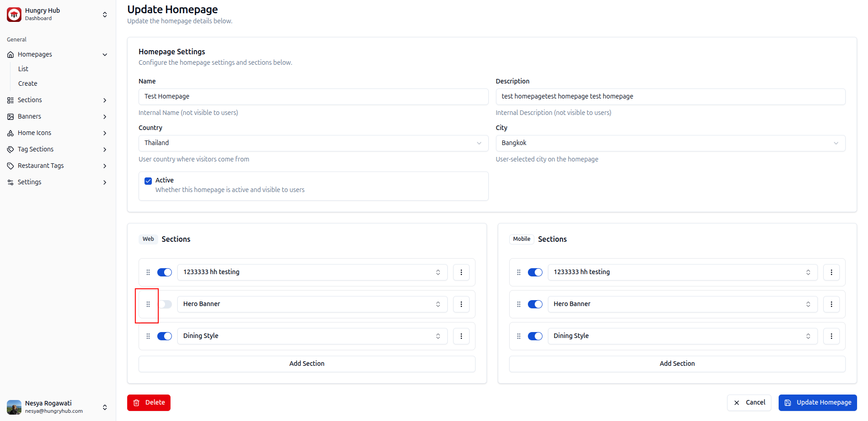868x421 pixels.
Task: Open three-dot menu for Web 1233333 hh testing
Action: pyautogui.click(x=461, y=272)
